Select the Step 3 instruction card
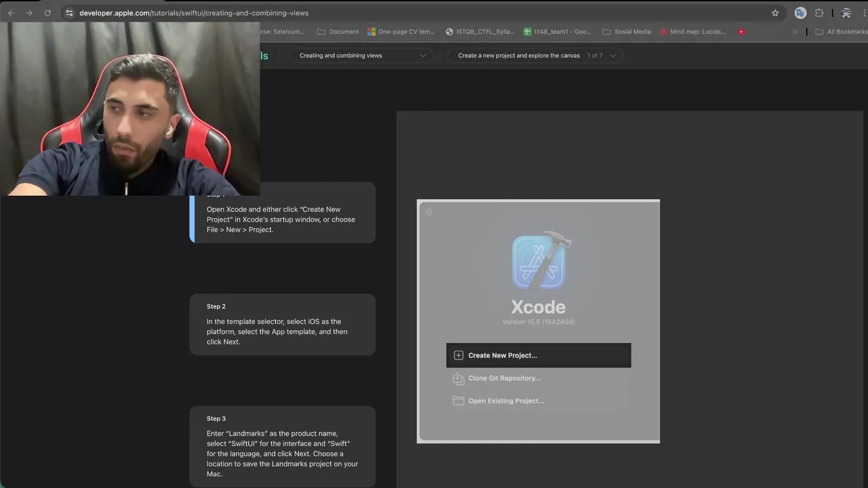The height and width of the screenshot is (488, 868). [x=282, y=447]
